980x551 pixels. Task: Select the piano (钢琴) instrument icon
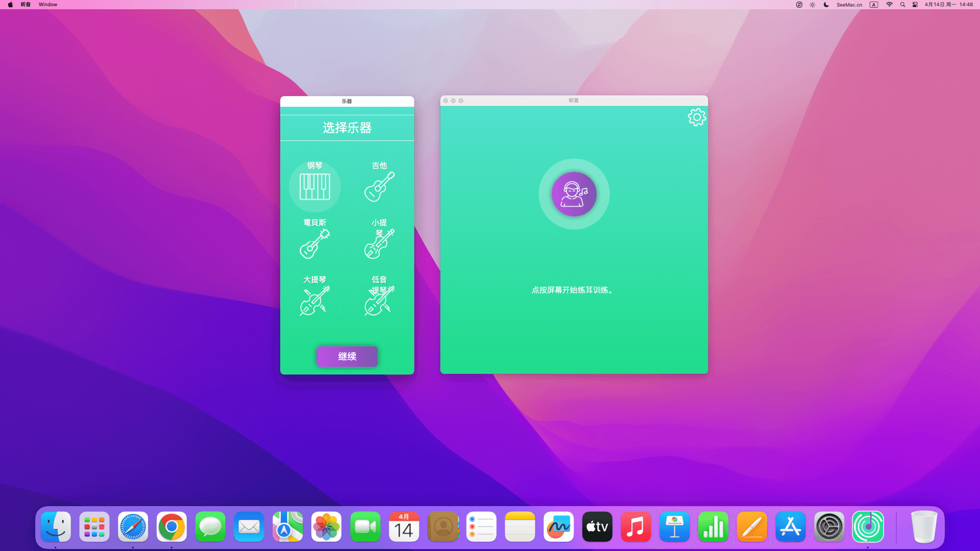pyautogui.click(x=314, y=187)
